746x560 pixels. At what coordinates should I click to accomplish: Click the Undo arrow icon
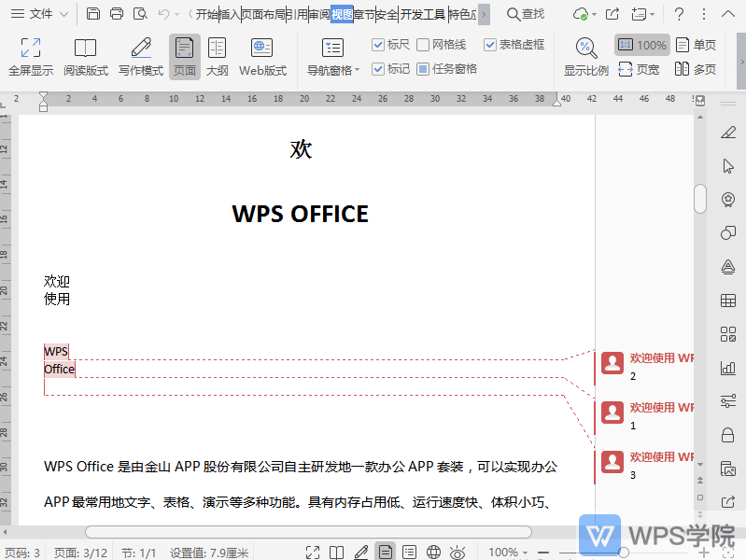point(163,14)
